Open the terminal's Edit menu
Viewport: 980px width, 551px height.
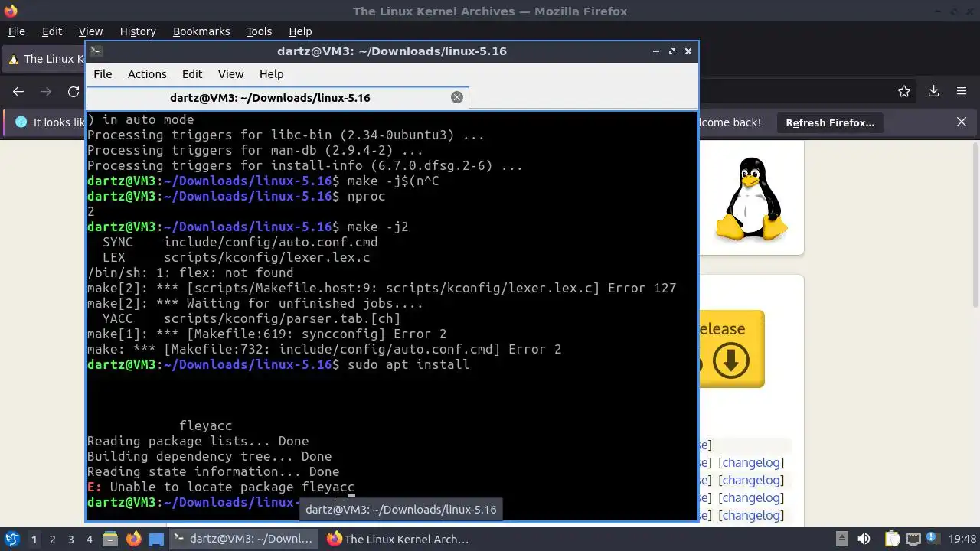pos(192,74)
